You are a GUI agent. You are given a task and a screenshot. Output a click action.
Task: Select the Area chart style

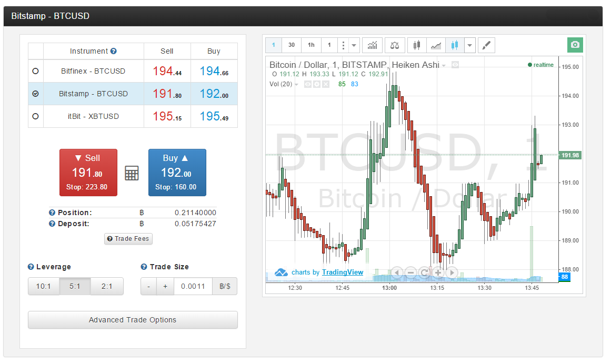tap(436, 45)
